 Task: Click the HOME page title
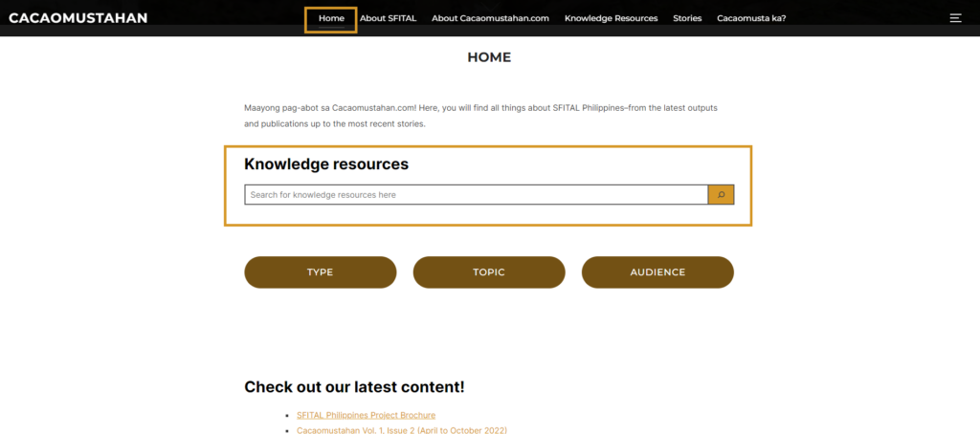(489, 57)
